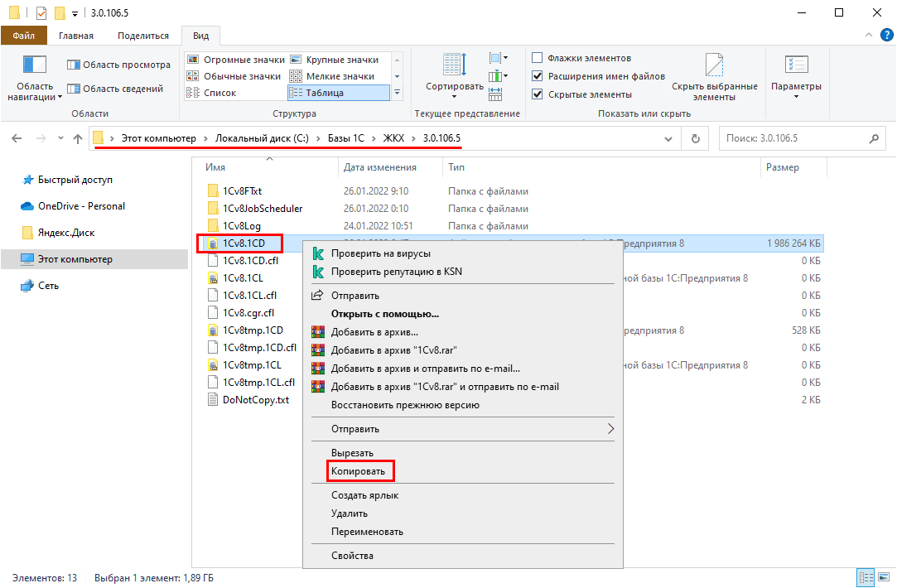Choose the Мелкие значки layout
The image size is (897, 588).
[332, 76]
